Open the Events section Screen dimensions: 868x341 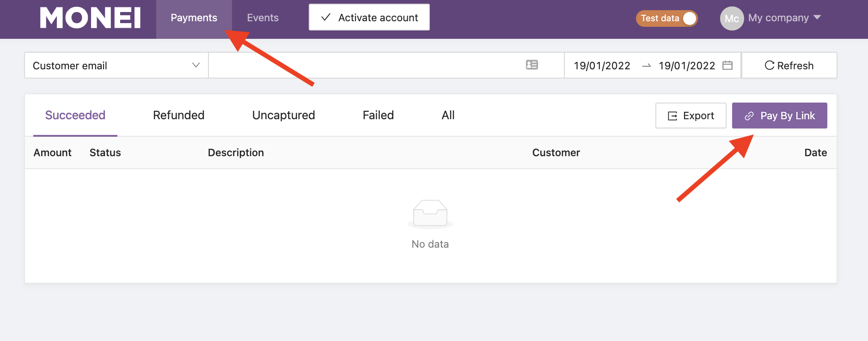[263, 18]
